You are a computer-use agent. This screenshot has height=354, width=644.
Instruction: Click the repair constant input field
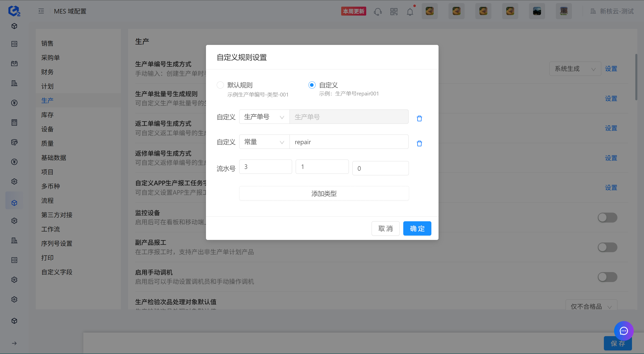[349, 142]
